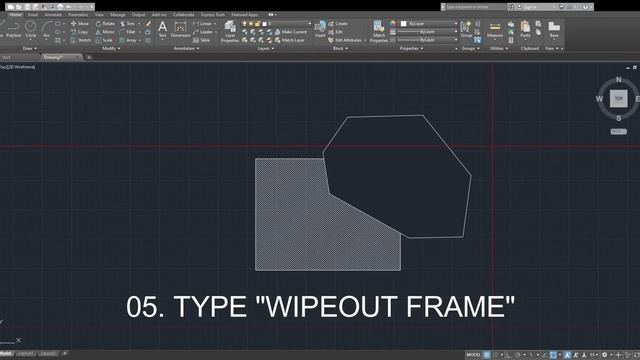Toggle object snap in status bar
This screenshot has height=360, width=640.
pos(553,355)
